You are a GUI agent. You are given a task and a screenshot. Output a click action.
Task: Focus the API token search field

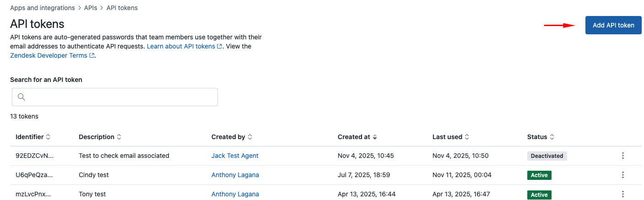(x=119, y=97)
